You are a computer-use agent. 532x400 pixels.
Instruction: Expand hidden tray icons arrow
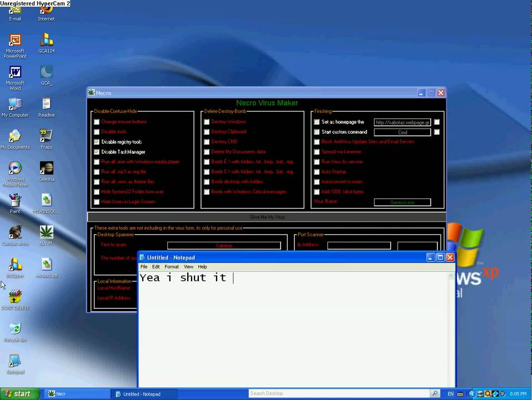tap(471, 393)
